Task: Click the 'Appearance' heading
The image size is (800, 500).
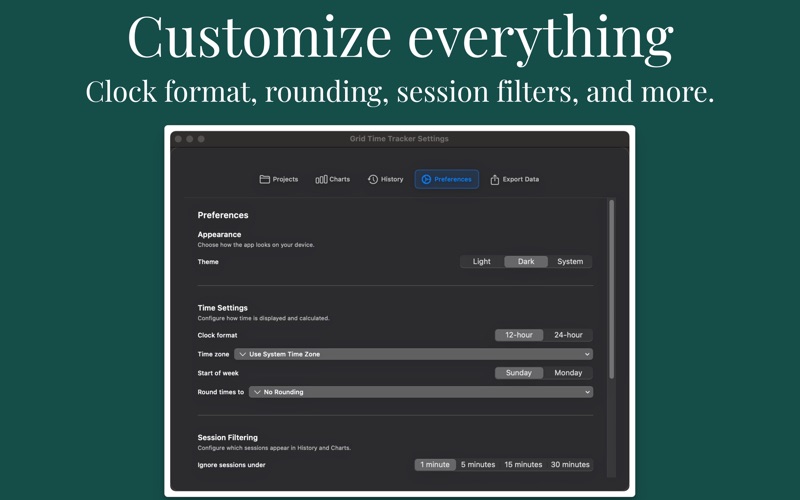Action: click(x=219, y=234)
